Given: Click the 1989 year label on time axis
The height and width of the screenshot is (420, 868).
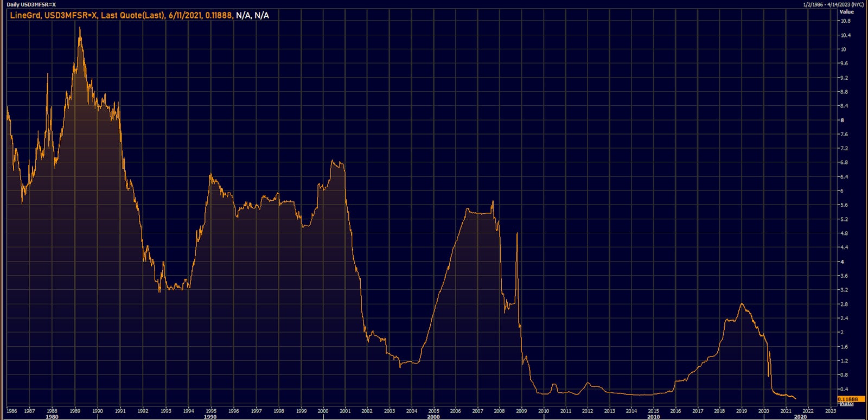Looking at the screenshot, I should click(x=75, y=411).
